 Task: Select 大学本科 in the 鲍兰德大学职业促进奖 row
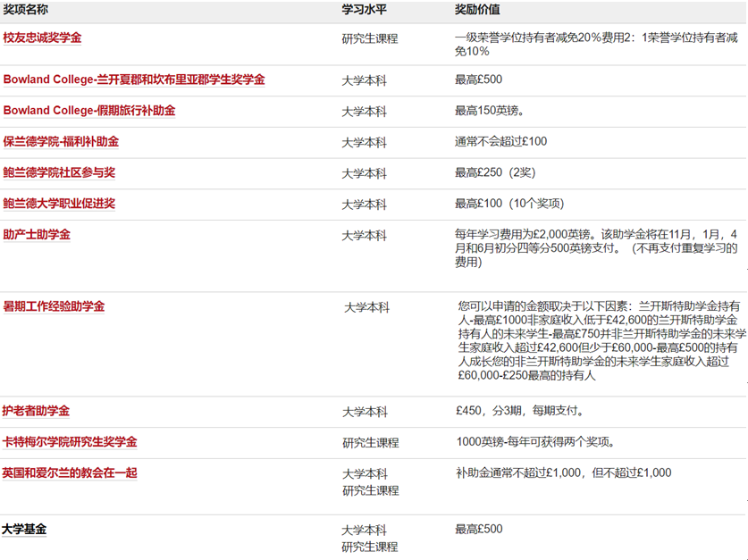[x=364, y=205]
